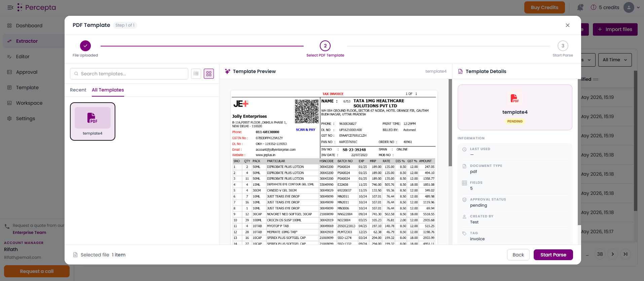Open the Extractor section in the sidebar
Screen dimensions: 644x281
34,41
